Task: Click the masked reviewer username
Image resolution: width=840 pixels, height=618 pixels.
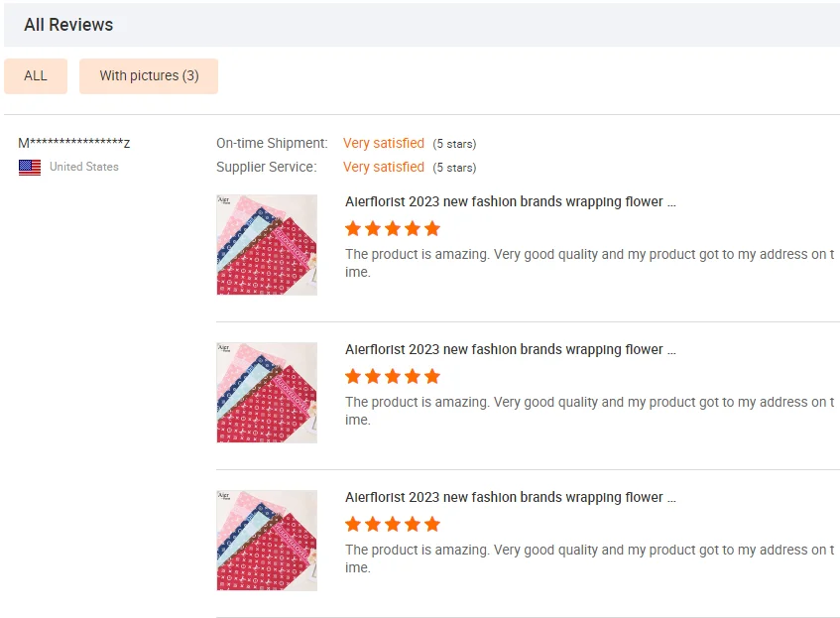Action: coord(74,144)
